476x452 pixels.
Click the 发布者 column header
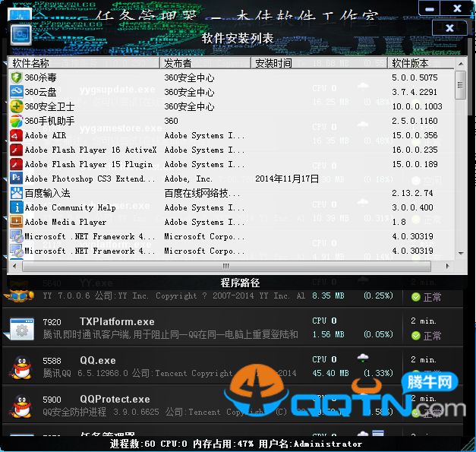(x=205, y=63)
